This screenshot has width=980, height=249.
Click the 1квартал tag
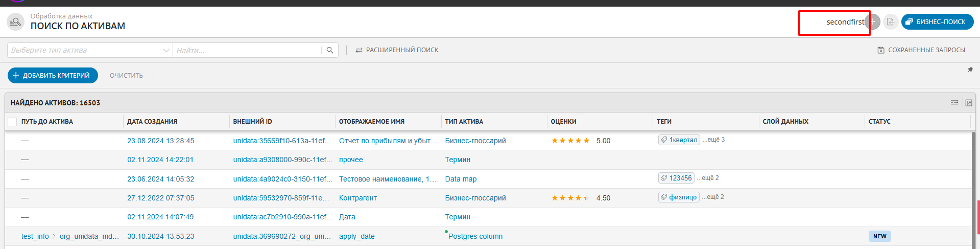[x=679, y=140]
